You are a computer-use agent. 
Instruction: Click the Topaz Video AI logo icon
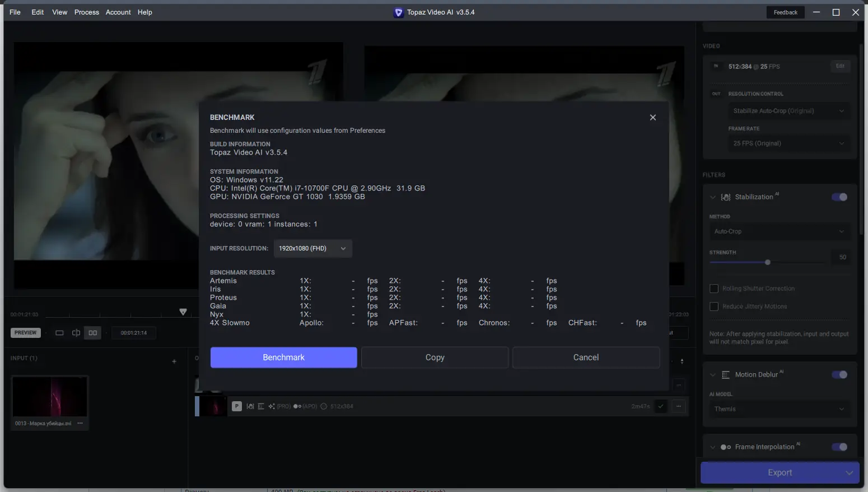pyautogui.click(x=398, y=12)
